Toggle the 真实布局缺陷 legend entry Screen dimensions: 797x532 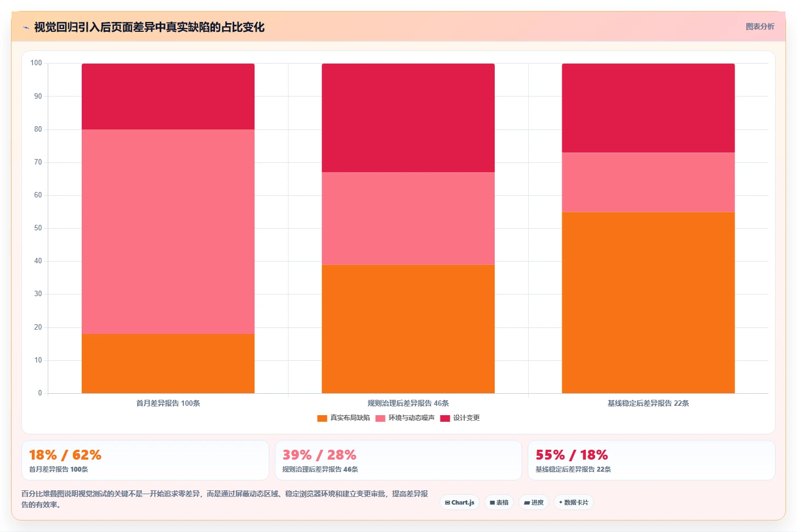coord(343,418)
